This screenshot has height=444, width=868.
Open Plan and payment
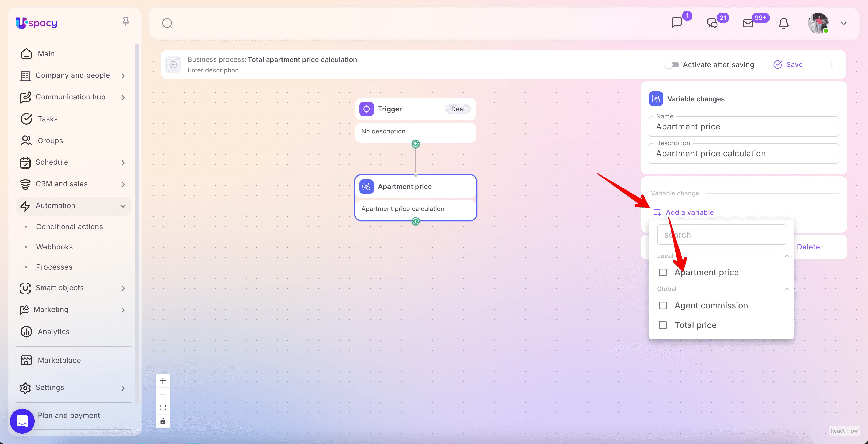69,415
